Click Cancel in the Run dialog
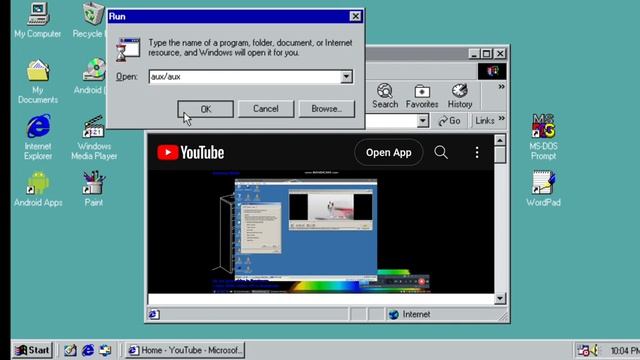 (266, 109)
